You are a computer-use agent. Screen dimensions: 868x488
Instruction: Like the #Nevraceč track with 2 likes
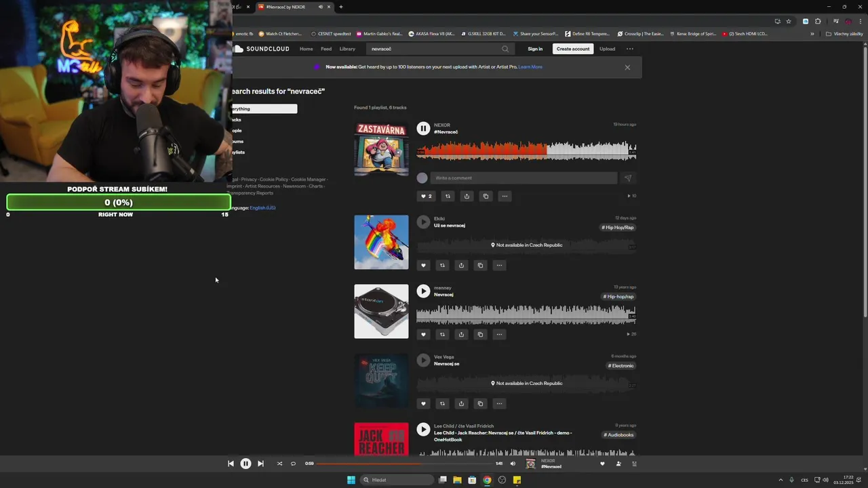click(x=426, y=197)
